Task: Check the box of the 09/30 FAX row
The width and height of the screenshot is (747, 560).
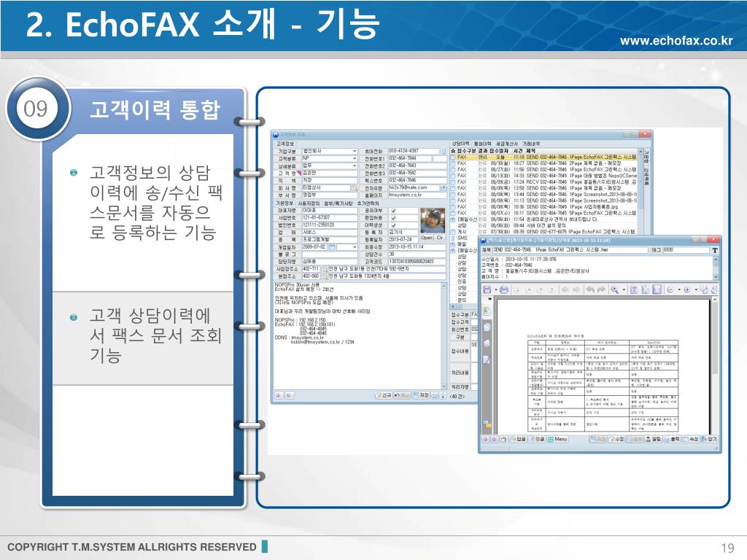Action: click(x=453, y=163)
